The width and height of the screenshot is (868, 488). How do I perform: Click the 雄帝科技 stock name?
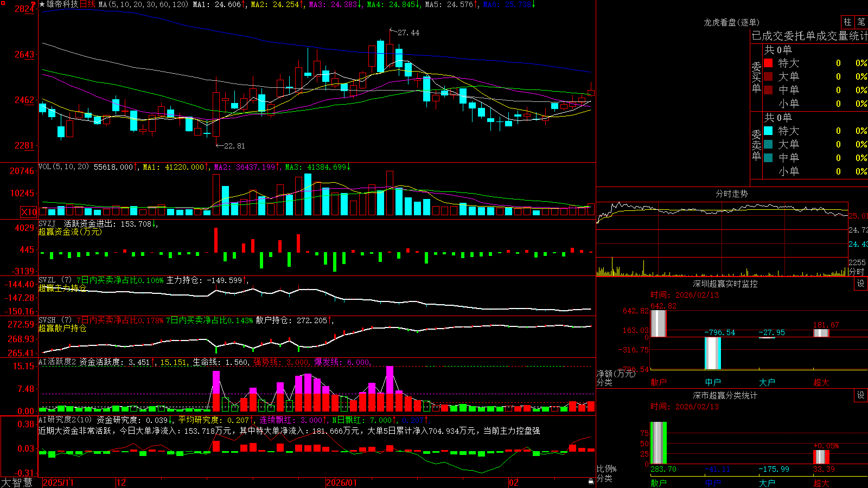coord(62,4)
